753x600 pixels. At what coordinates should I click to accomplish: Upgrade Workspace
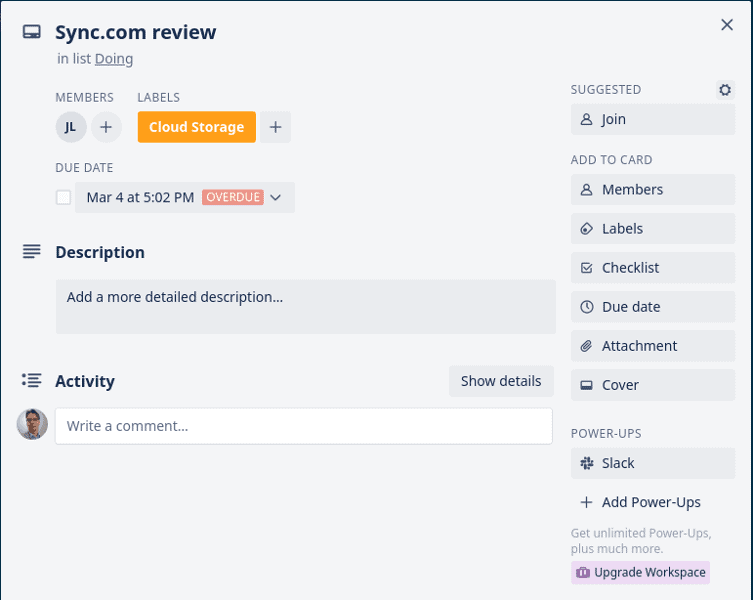(x=641, y=573)
